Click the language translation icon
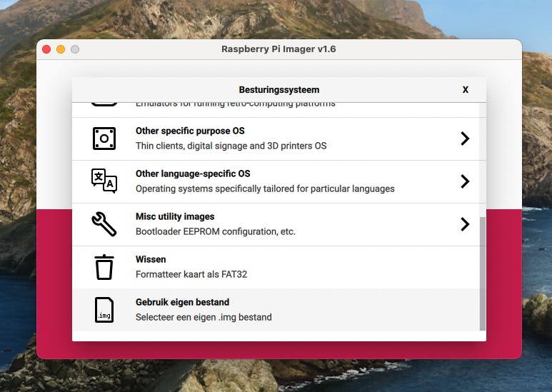 104,181
